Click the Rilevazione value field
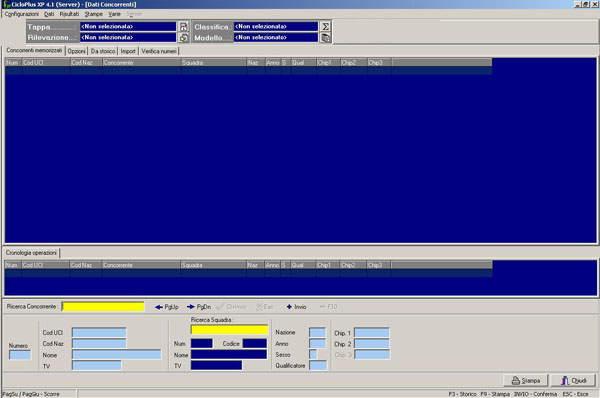 [x=128, y=38]
